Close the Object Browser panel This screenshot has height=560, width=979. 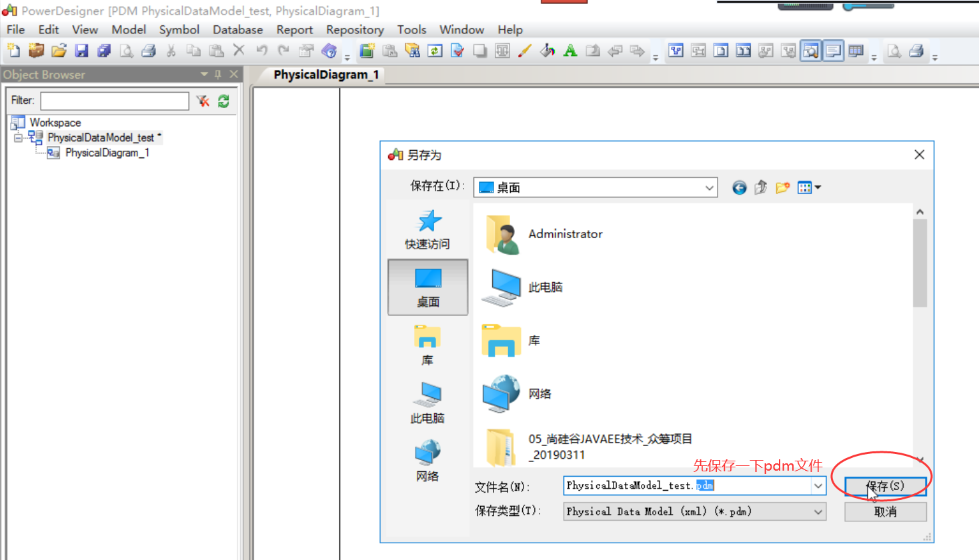point(233,74)
